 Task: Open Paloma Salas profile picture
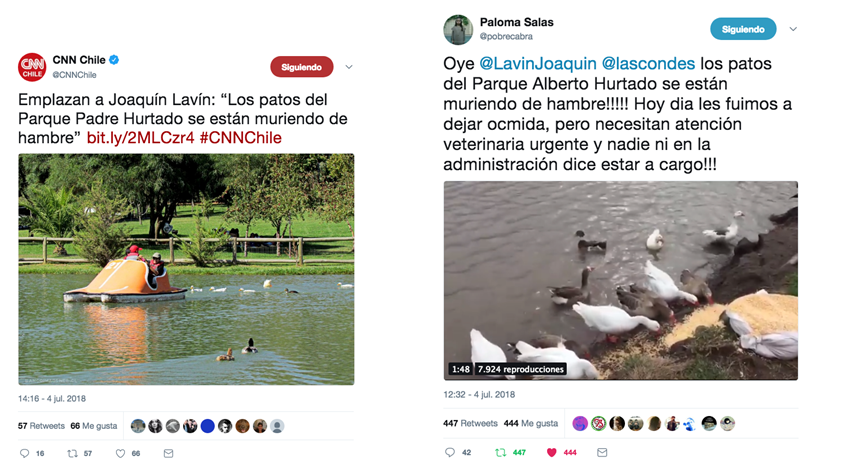tap(458, 30)
